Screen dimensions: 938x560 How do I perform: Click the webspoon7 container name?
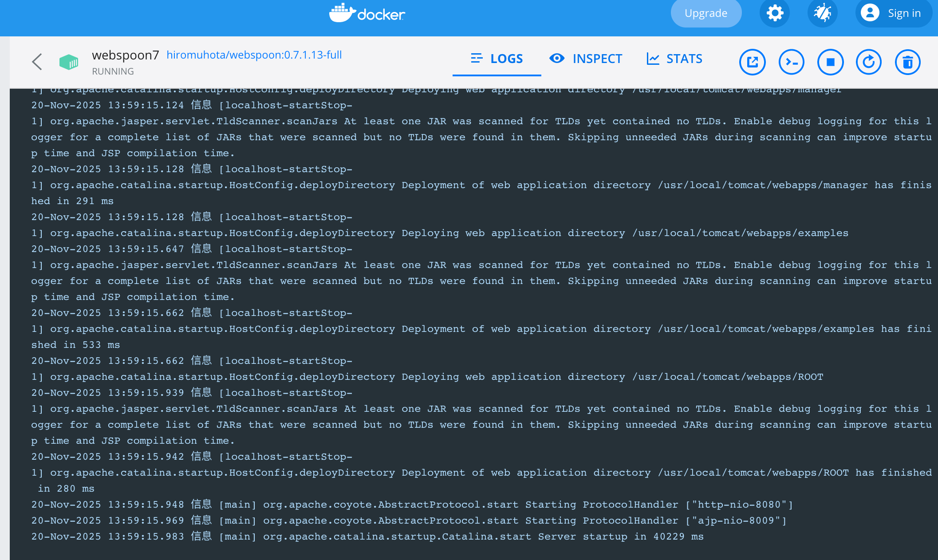[125, 55]
